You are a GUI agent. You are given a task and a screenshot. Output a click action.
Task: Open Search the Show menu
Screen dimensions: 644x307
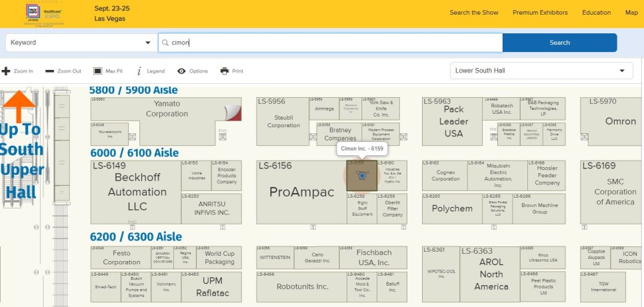point(474,13)
